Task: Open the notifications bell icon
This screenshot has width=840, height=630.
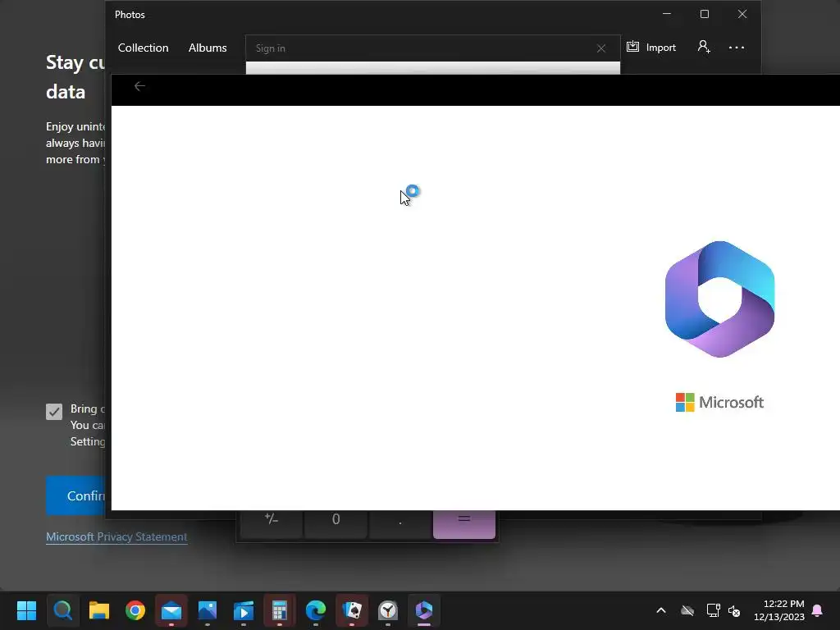Action: [818, 610]
